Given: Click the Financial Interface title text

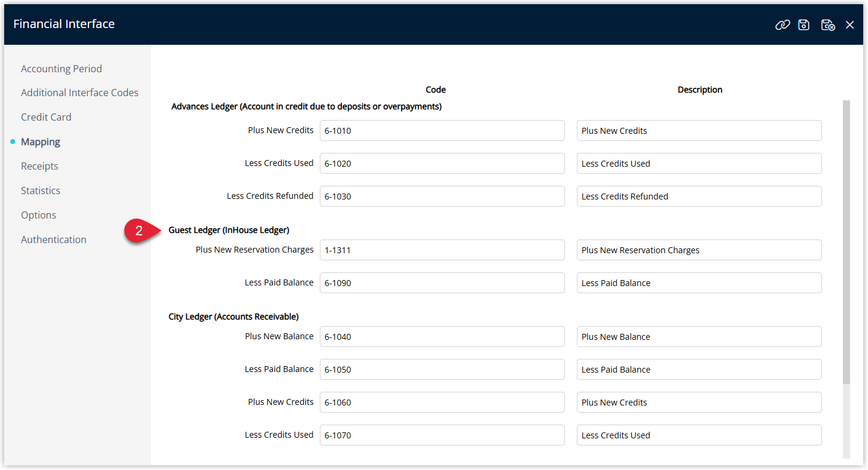Looking at the screenshot, I should click(64, 24).
